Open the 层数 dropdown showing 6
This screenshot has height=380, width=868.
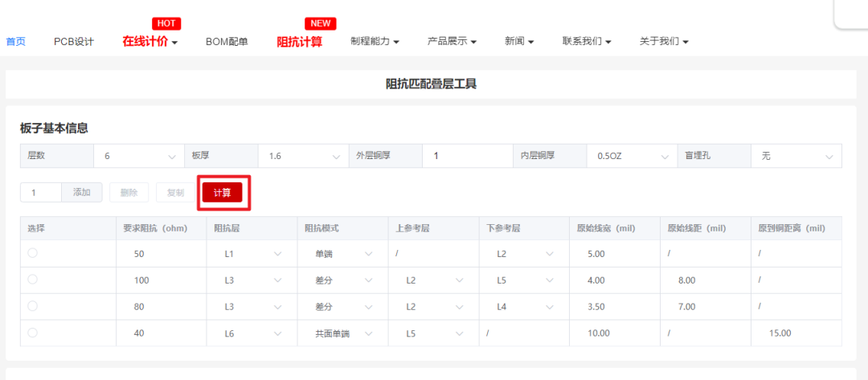[x=139, y=156]
